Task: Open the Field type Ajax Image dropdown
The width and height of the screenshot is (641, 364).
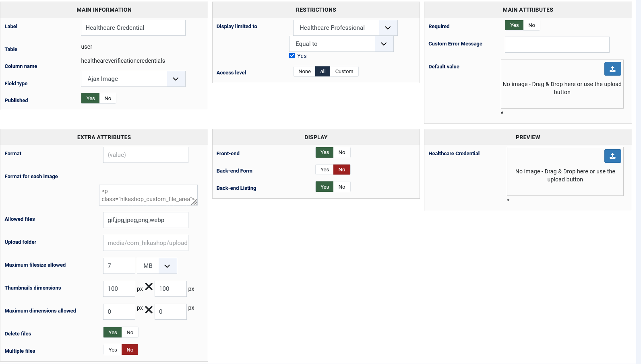Action: tap(133, 79)
